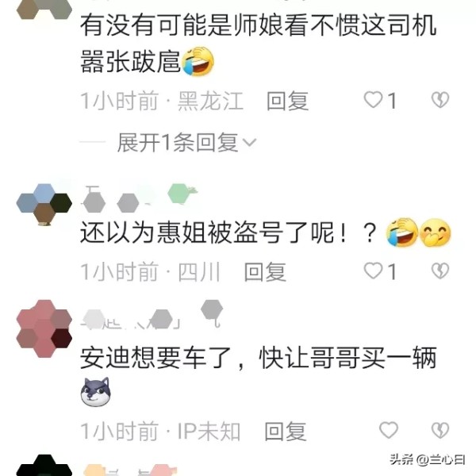Like the Heilongjiang comment via its heart icon

(x=373, y=100)
